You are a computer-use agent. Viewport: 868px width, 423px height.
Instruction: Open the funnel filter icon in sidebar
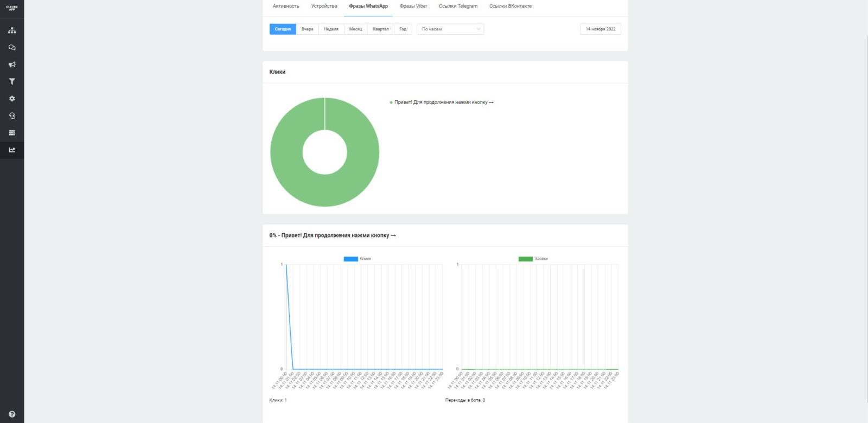12,82
